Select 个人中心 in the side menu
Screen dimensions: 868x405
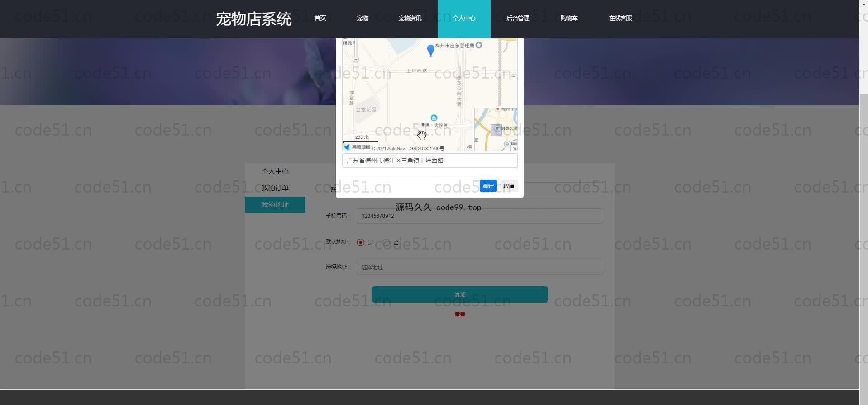tap(275, 171)
